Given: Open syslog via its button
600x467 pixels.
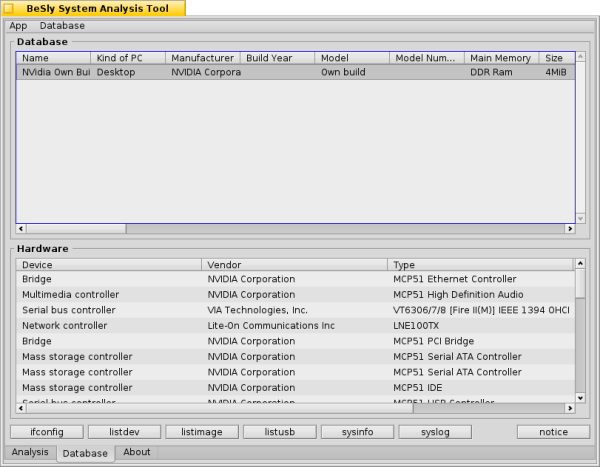Looking at the screenshot, I should click(x=434, y=432).
